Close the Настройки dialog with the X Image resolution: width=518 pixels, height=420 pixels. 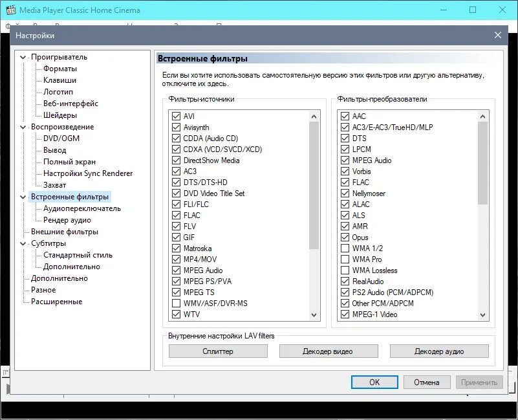498,35
